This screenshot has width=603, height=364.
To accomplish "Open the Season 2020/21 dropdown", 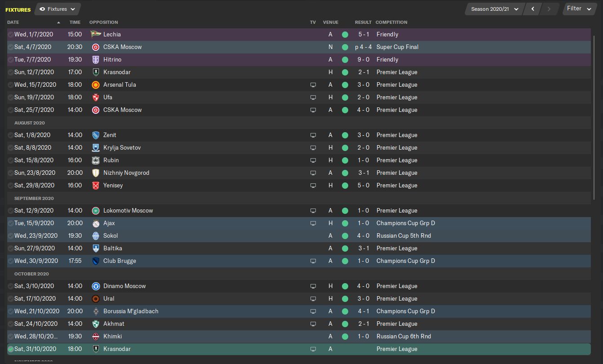I will 495,9.
